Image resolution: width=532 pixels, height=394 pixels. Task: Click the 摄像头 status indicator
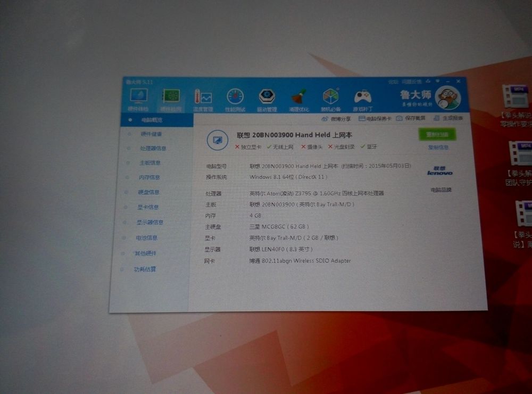pos(312,147)
